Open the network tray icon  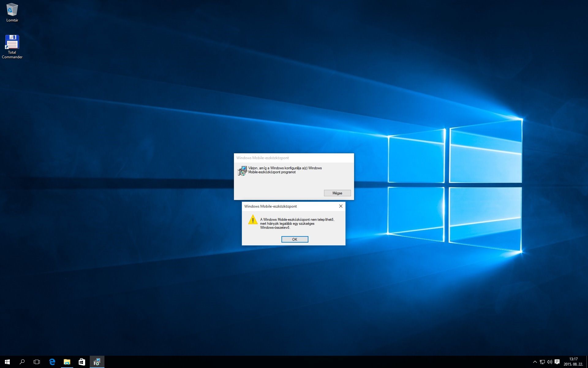[542, 362]
